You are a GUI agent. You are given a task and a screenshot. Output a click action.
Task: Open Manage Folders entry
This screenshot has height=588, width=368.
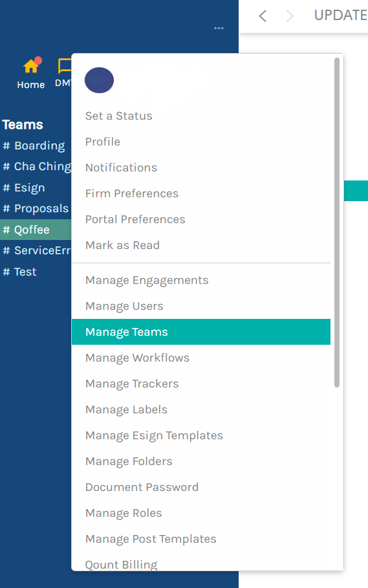129,461
